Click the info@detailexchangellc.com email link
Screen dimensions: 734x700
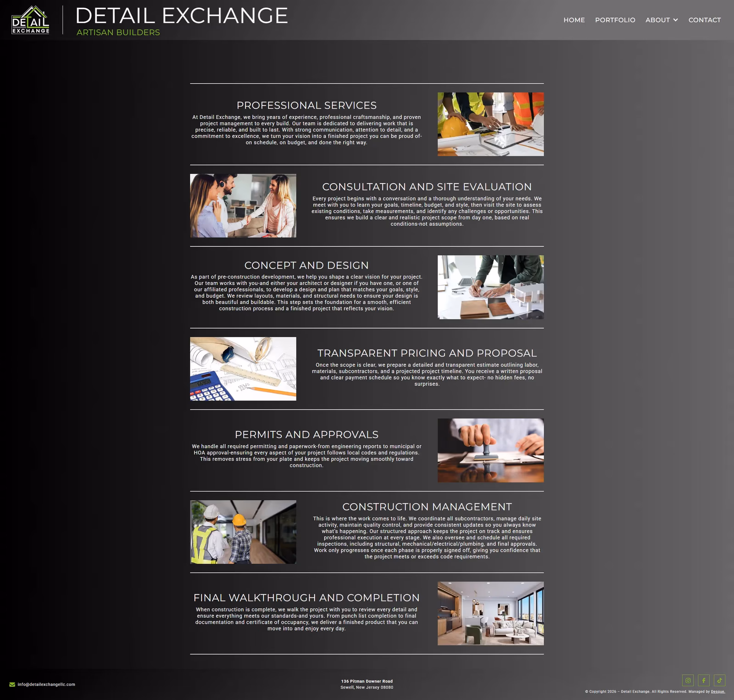(x=46, y=684)
